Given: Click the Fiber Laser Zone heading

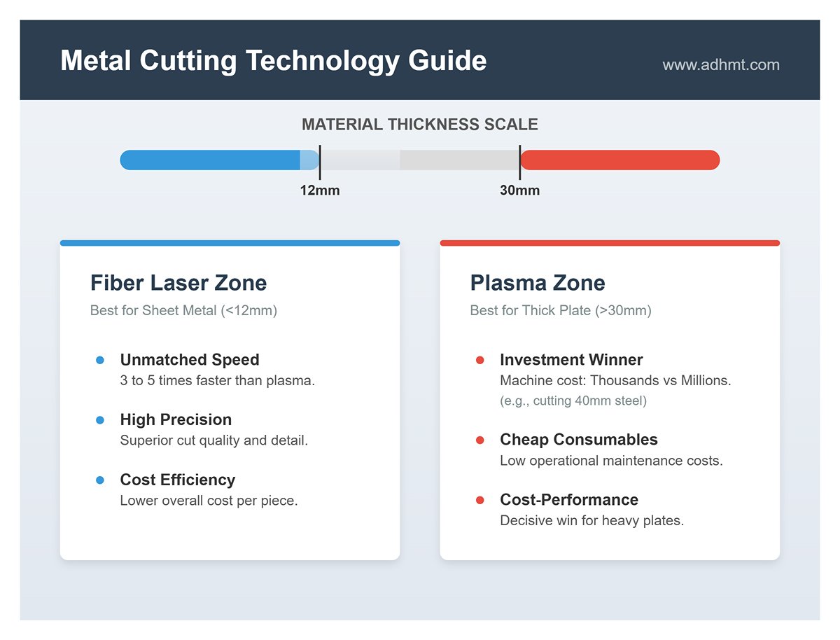Looking at the screenshot, I should pyautogui.click(x=178, y=283).
